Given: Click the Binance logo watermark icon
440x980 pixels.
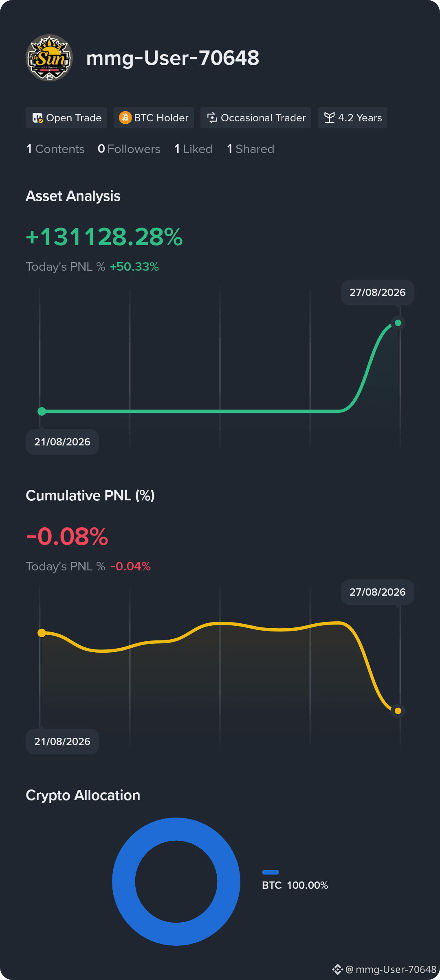Looking at the screenshot, I should click(x=338, y=969).
